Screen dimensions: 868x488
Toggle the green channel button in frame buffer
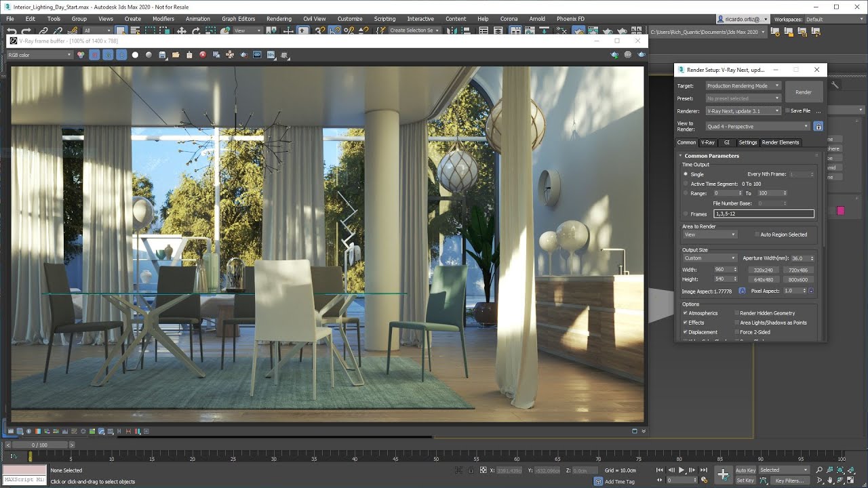(108, 55)
